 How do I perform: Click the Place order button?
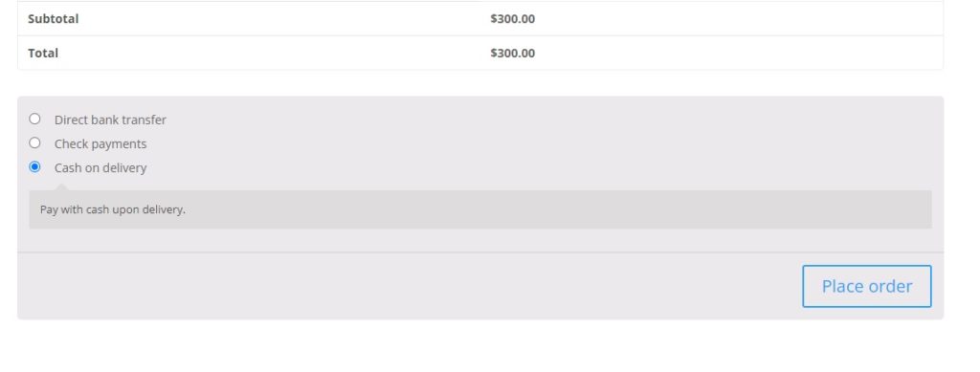pos(866,286)
